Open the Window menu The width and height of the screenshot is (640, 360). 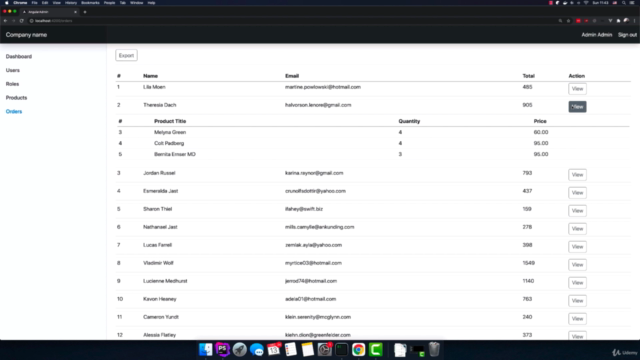[x=137, y=3]
